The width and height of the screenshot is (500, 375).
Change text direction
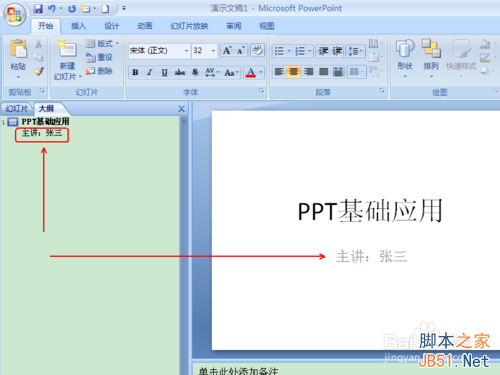point(375,43)
